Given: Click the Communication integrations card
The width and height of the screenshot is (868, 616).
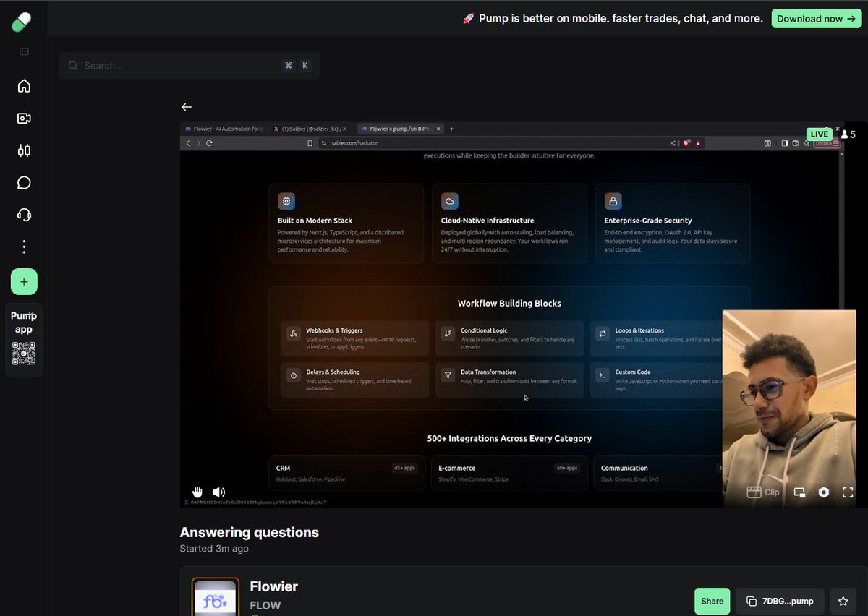Looking at the screenshot, I should (658, 474).
